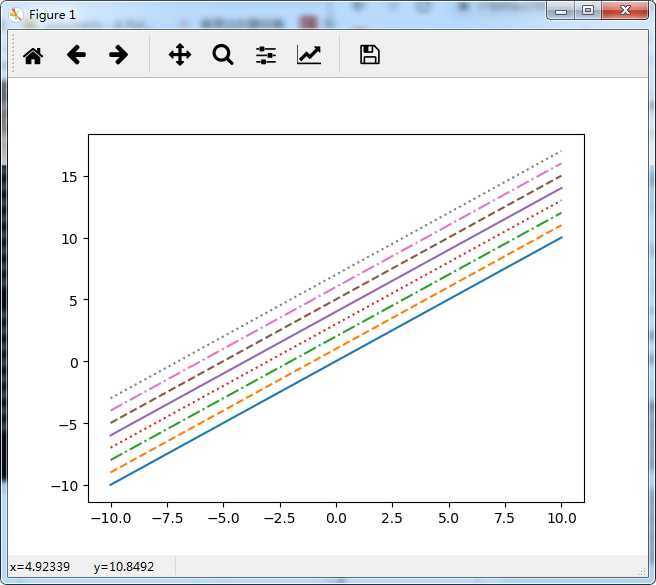
Task: Go back to previous view arrow
Action: (x=76, y=55)
